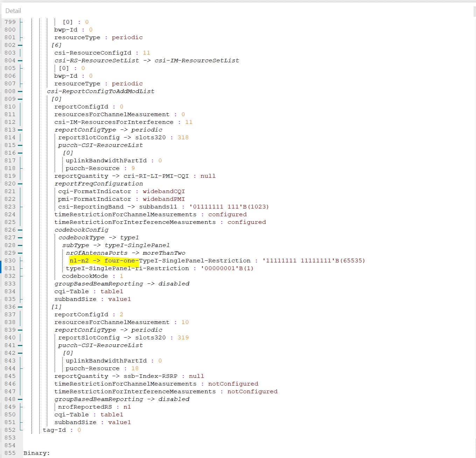Collapse the fold marker at line 809
Image resolution: width=476 pixels, height=458 pixels.
click(20, 99)
